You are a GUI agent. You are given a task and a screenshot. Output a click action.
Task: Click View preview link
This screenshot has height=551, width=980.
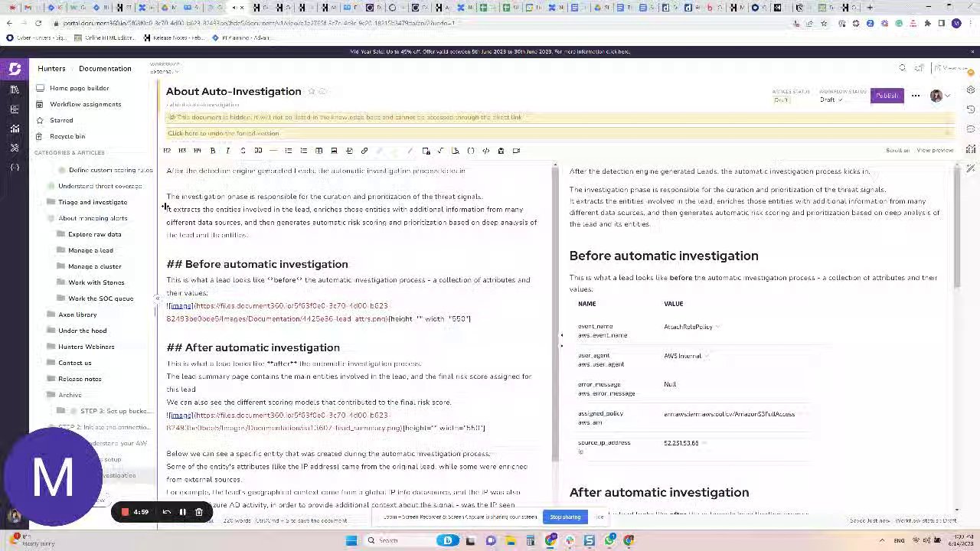coord(935,151)
